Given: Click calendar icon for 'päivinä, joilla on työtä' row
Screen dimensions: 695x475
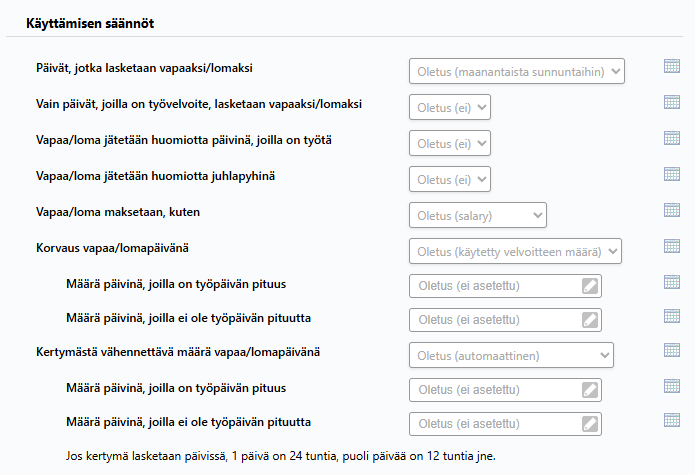Looking at the screenshot, I should [672, 138].
